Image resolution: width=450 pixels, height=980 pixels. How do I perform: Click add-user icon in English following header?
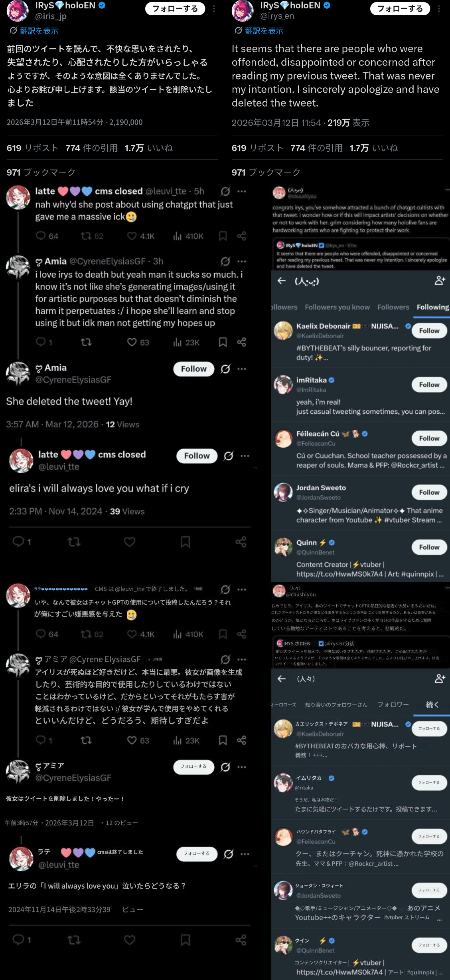440,281
